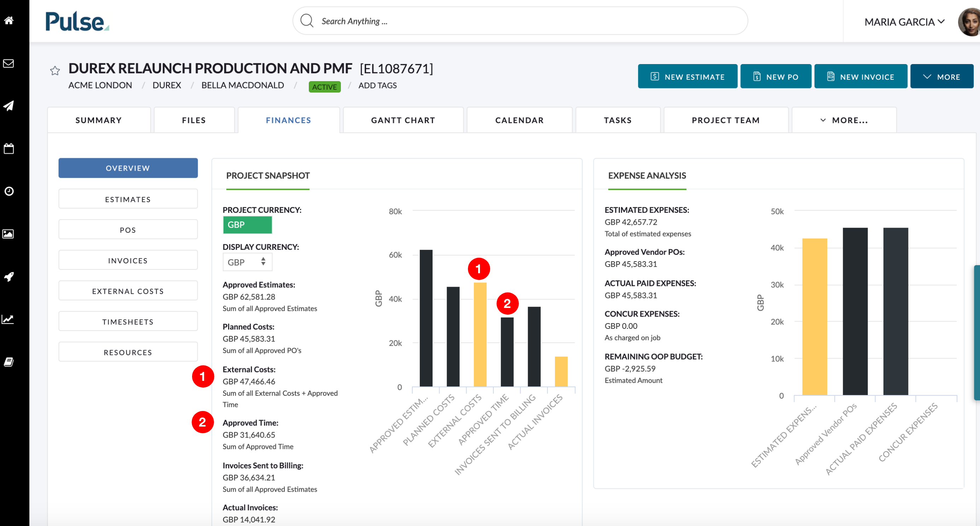This screenshot has width=980, height=526.
Task: Open the Home icon in the sidebar
Action: coord(9,21)
